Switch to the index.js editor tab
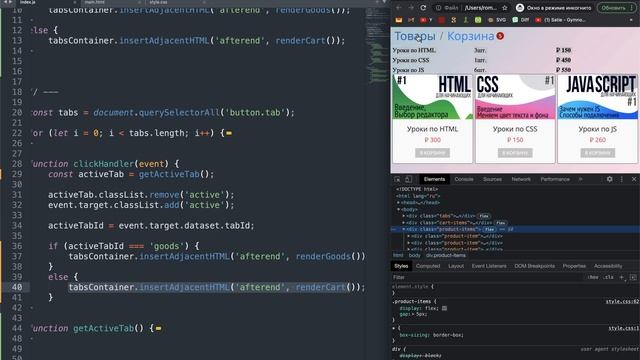640x360 pixels. (x=28, y=2)
